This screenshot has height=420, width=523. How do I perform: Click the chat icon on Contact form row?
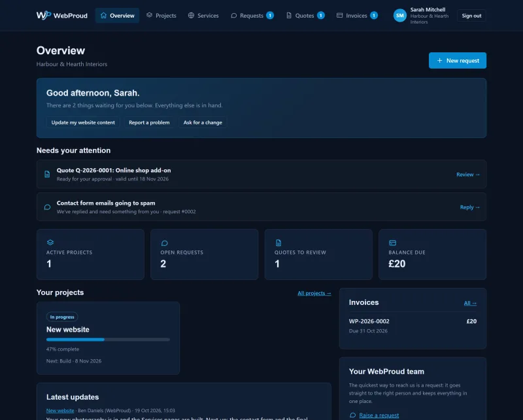pyautogui.click(x=47, y=207)
